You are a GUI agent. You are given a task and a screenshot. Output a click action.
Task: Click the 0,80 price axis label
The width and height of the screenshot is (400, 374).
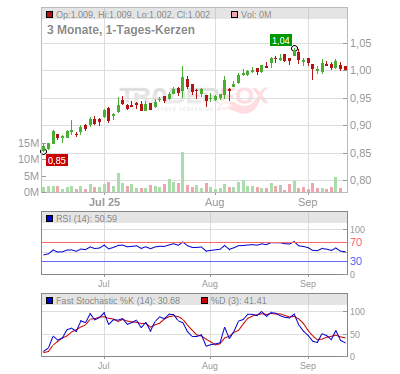(360, 180)
